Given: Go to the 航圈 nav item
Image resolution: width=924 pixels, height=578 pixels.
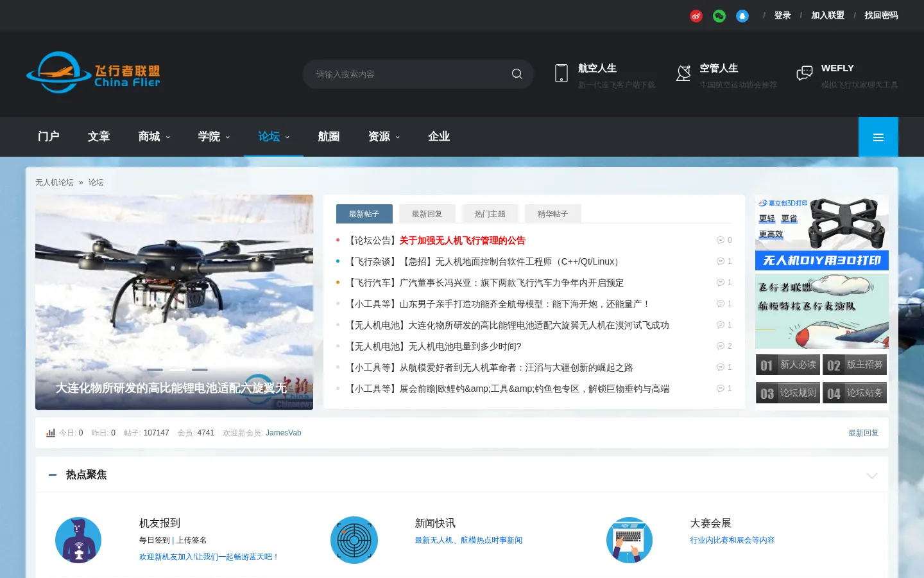Looking at the screenshot, I should coord(329,137).
